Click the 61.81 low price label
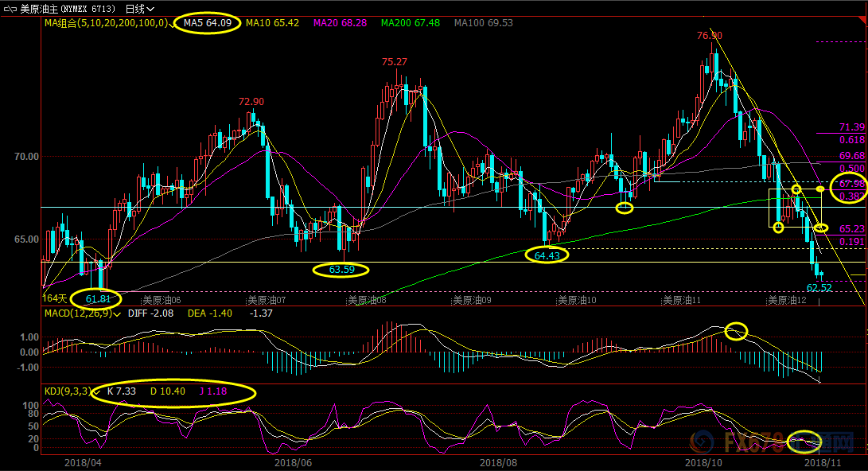The width and height of the screenshot is (868, 471). (98, 299)
